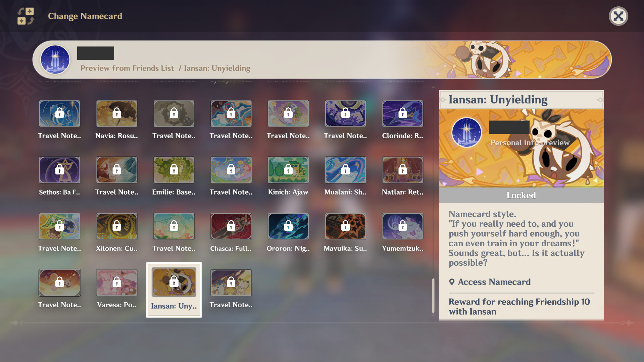Pick the Ororon: Nig.. namecard
Image resolution: width=644 pixels, height=362 pixels.
[288, 226]
